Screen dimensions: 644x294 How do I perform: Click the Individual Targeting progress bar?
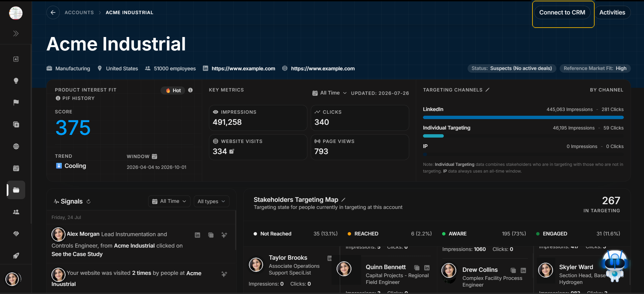click(433, 136)
